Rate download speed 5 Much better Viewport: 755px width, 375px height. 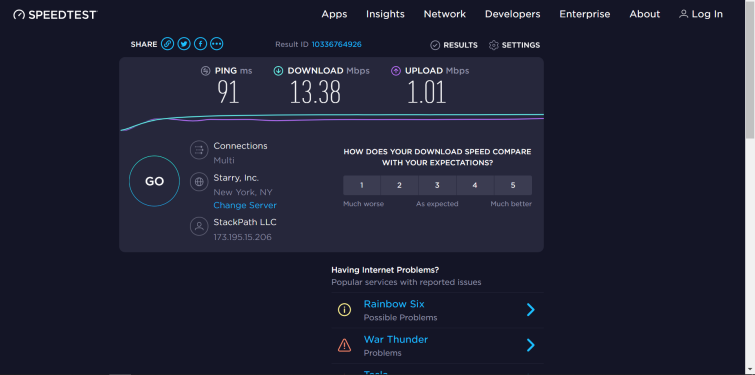click(x=513, y=185)
